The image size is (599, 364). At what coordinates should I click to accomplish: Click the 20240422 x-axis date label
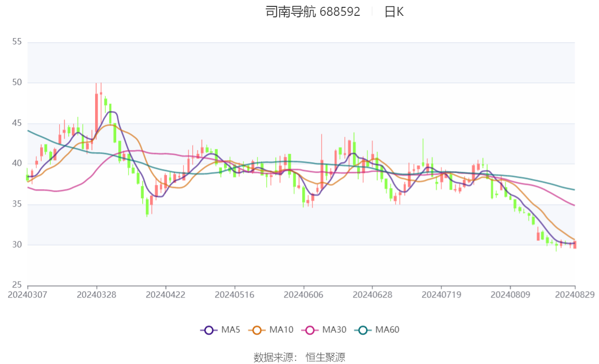coord(165,295)
